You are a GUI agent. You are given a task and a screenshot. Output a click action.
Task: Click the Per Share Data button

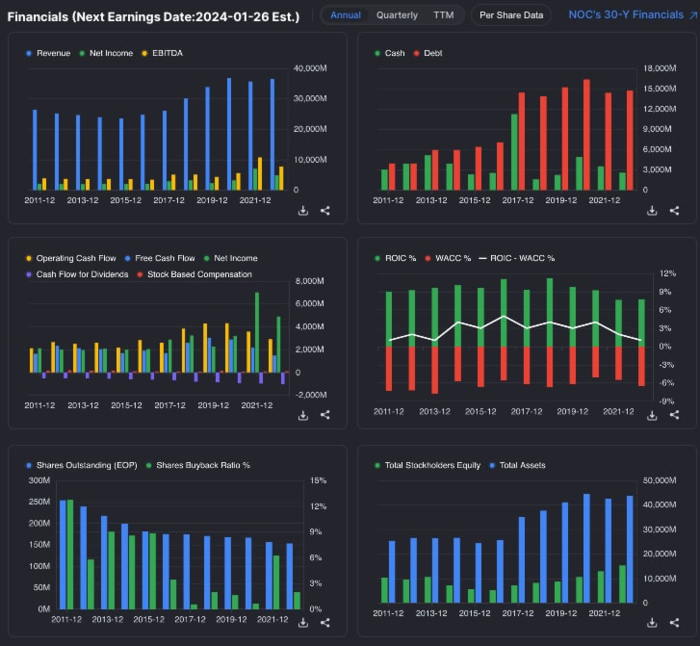511,15
